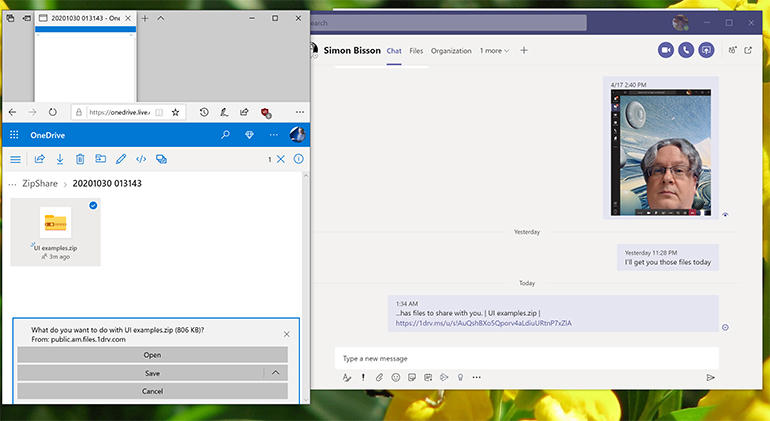Focus the onedrive.live address bar
The image size is (770, 421).
coord(119,112)
